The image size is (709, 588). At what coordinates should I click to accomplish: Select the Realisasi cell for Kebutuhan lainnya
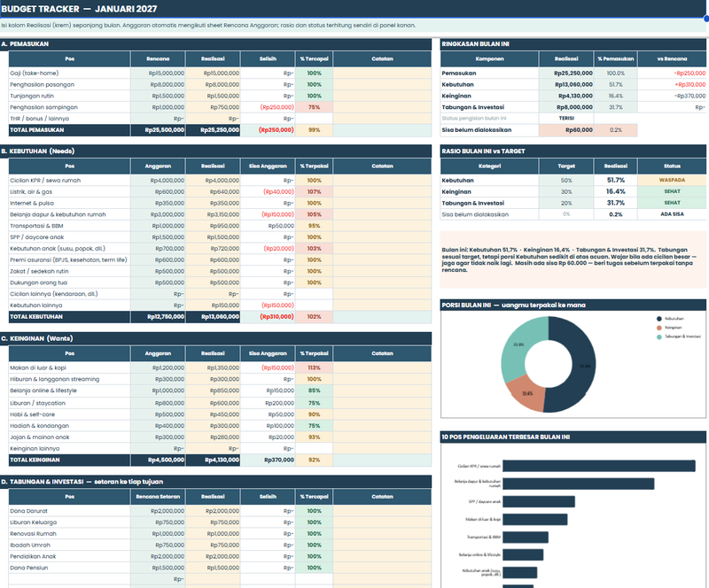click(x=213, y=306)
